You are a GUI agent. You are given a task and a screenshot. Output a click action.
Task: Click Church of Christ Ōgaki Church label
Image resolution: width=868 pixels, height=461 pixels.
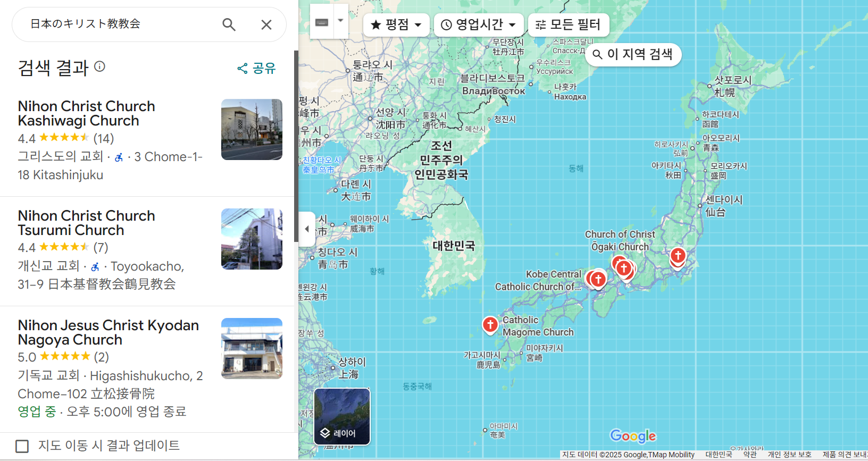click(620, 240)
